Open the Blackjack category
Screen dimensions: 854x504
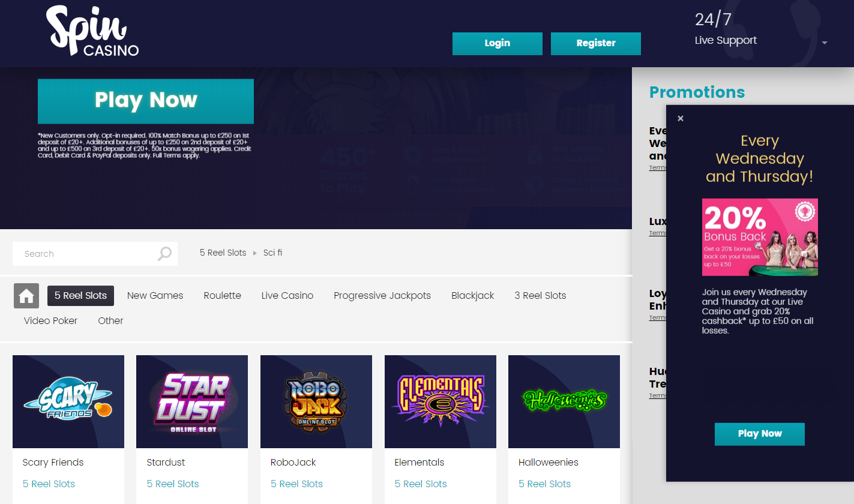click(473, 295)
